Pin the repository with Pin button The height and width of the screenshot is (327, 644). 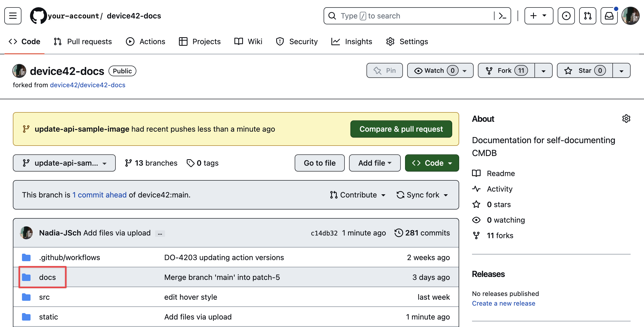(384, 71)
